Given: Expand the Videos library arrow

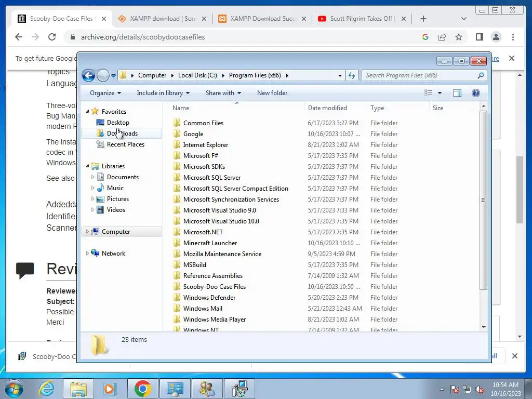Looking at the screenshot, I should pos(92,210).
